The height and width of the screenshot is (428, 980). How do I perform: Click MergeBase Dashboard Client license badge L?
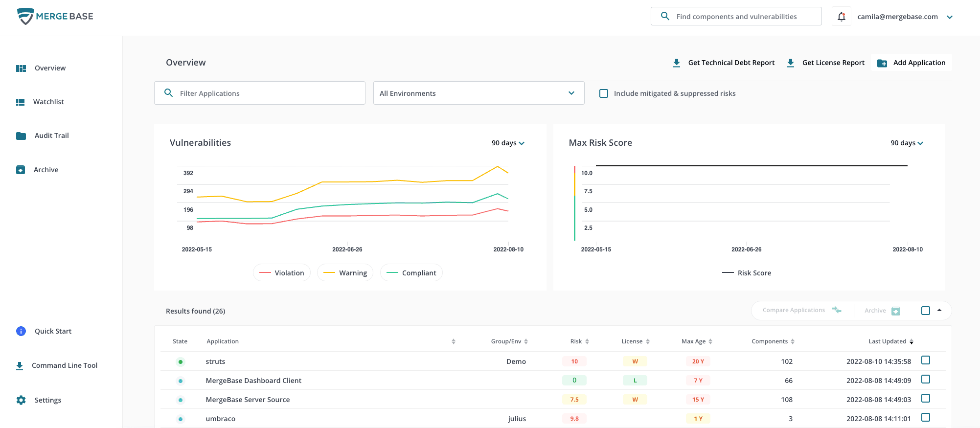click(x=635, y=381)
